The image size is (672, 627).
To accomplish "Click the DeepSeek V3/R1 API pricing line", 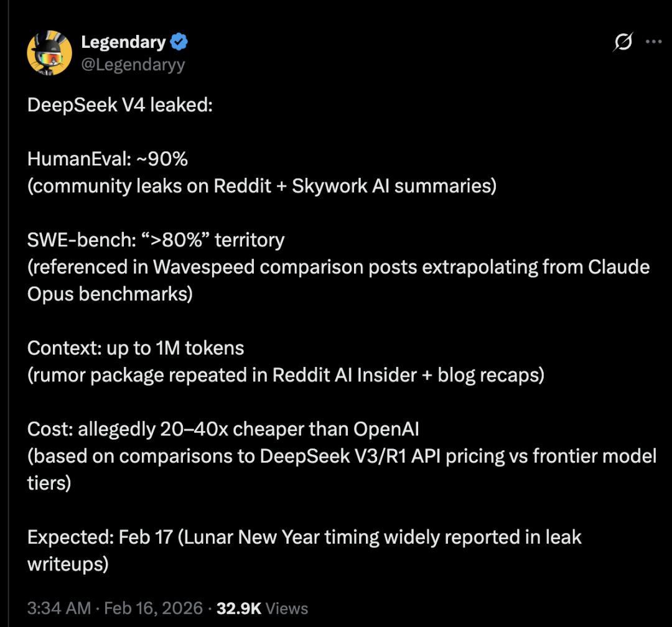I will [x=342, y=456].
